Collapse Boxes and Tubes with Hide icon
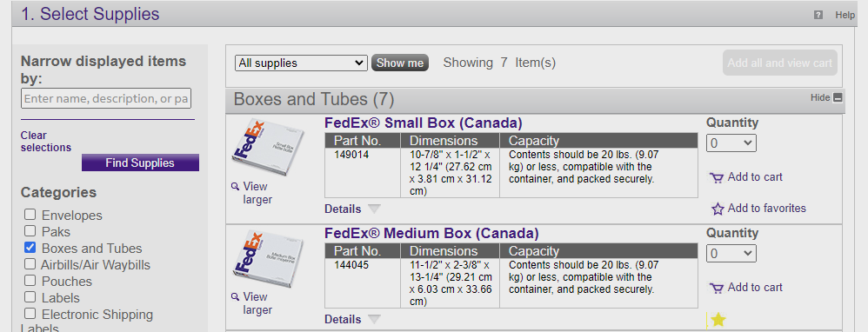 838,98
